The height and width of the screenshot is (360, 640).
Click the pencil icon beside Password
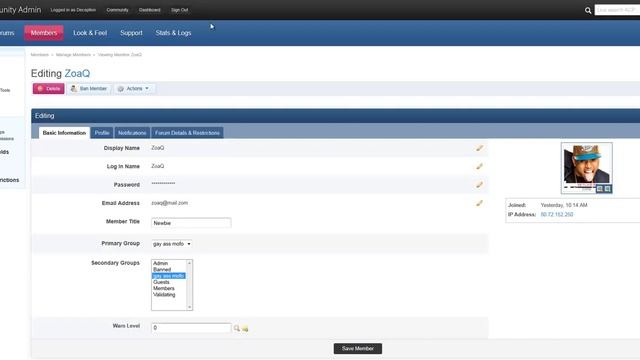[480, 184]
